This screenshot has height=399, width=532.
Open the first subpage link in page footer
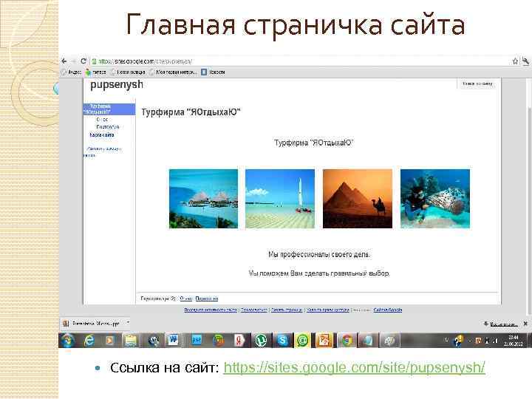point(186,299)
